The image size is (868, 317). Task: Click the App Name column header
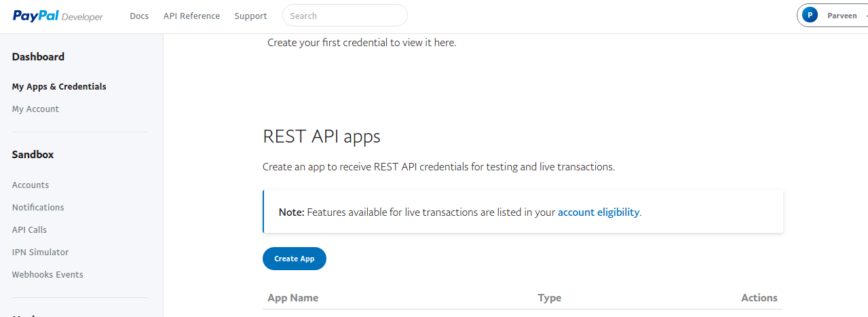coord(293,297)
